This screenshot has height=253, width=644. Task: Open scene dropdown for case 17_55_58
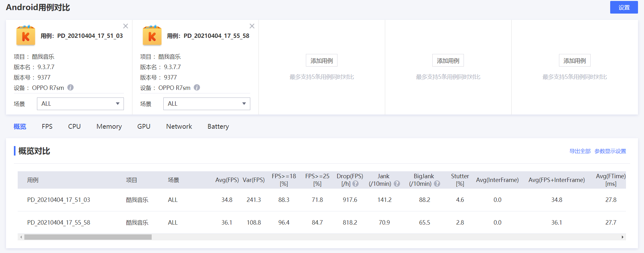[x=207, y=104]
